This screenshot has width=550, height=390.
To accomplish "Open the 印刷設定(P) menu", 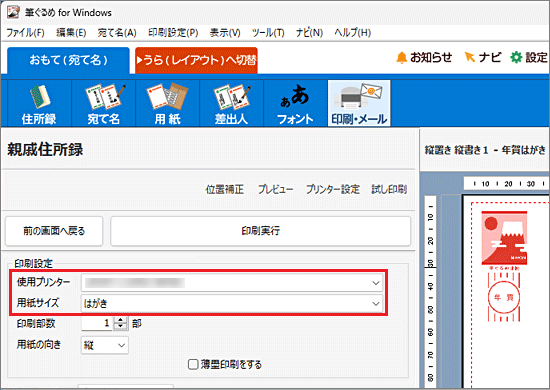I will [173, 33].
